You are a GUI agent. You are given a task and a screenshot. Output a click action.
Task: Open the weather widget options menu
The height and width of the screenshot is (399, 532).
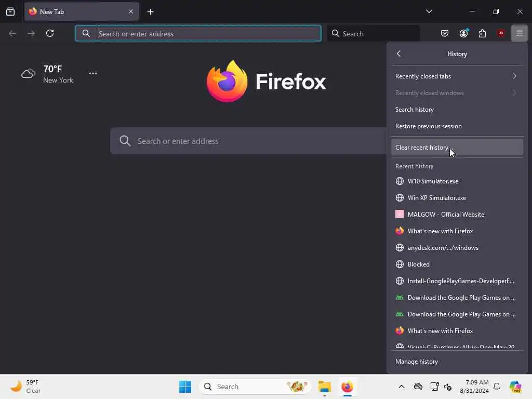(x=92, y=73)
